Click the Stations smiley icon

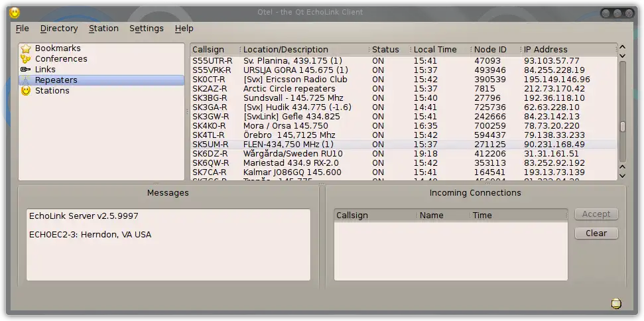(26, 91)
